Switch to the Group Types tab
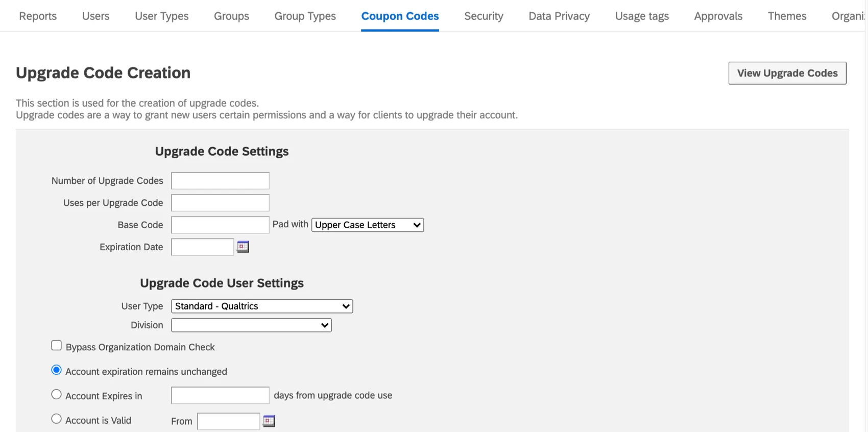 [x=305, y=16]
